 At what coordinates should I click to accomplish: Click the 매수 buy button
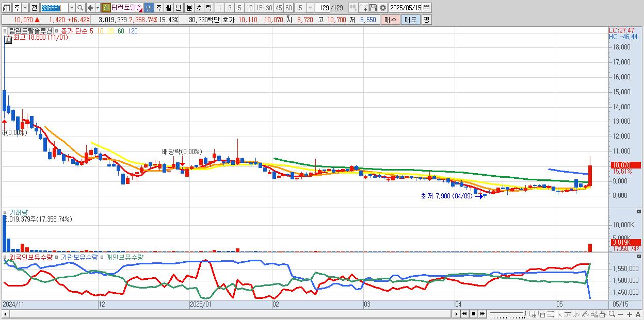pos(391,20)
